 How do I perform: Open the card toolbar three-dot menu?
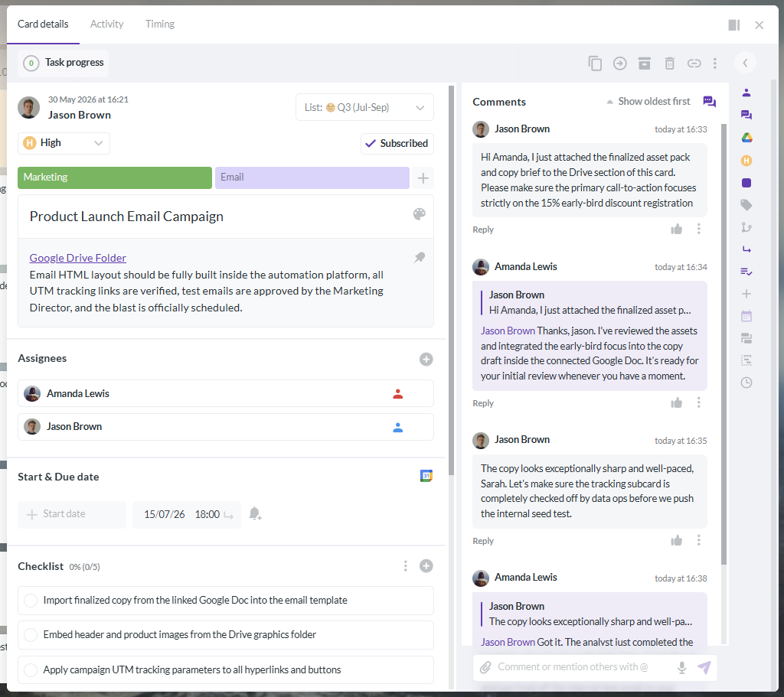pos(715,64)
